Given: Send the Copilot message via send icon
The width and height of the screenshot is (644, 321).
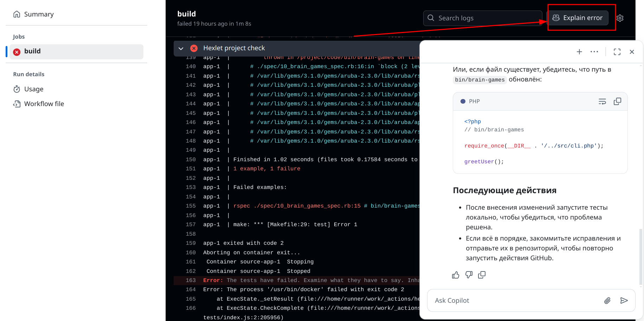Looking at the screenshot, I should pos(624,300).
